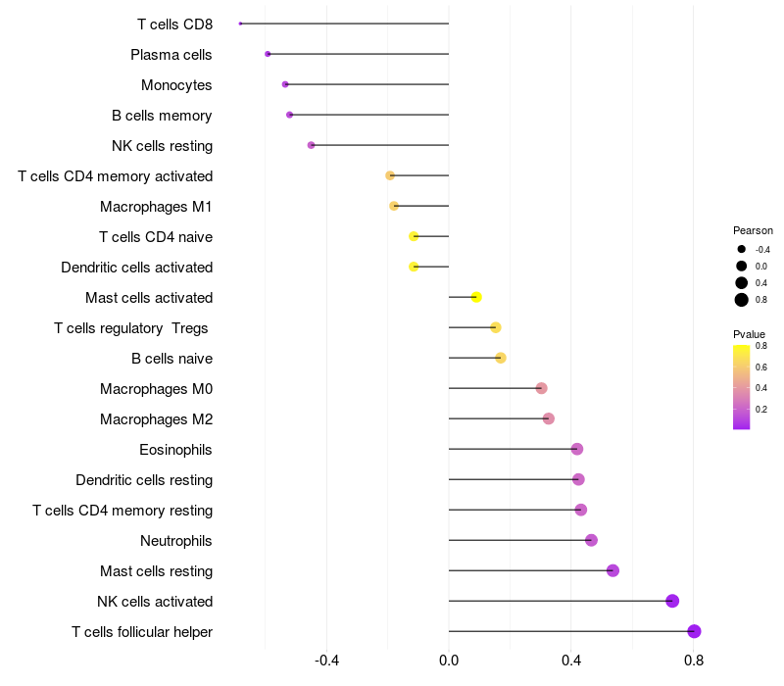Click the yellow Mast cells activated dot

pos(476,297)
